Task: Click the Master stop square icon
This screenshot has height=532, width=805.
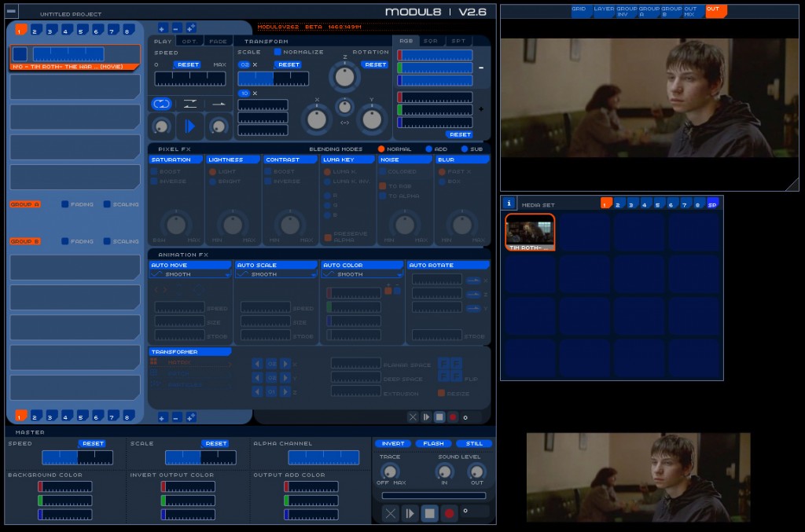Action: pos(429,513)
